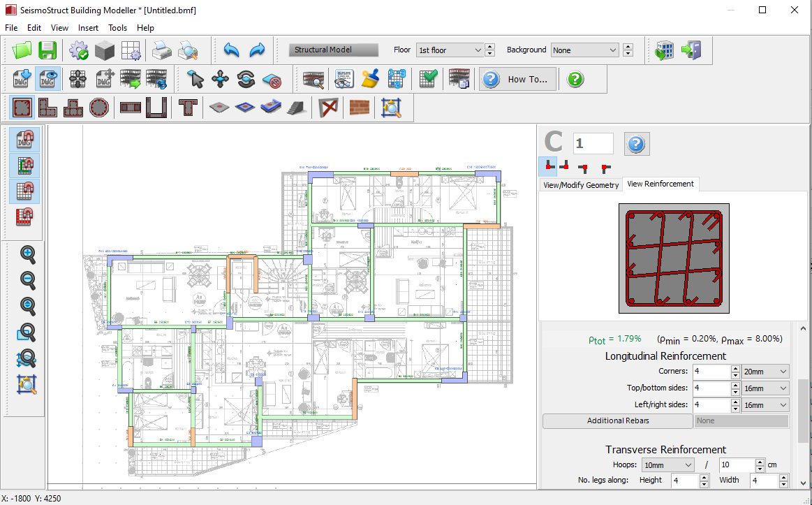The width and height of the screenshot is (812, 505).
Task: Click the renumber elements grid icon
Action: coord(396,79)
